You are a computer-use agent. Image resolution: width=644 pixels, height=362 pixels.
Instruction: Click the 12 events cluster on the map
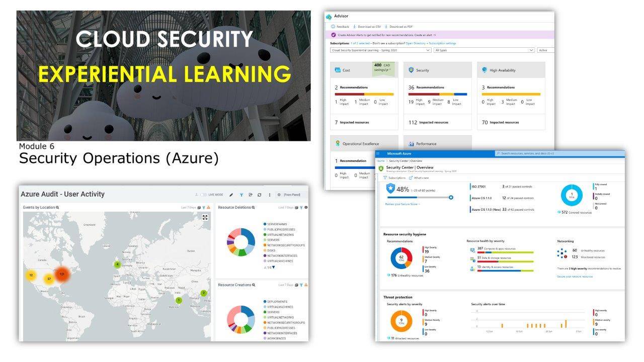click(31, 276)
